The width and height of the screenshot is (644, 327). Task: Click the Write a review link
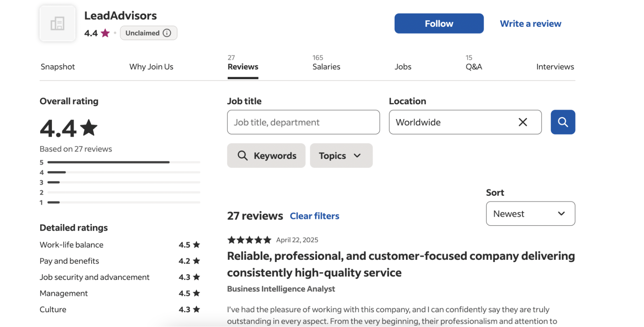pos(530,24)
